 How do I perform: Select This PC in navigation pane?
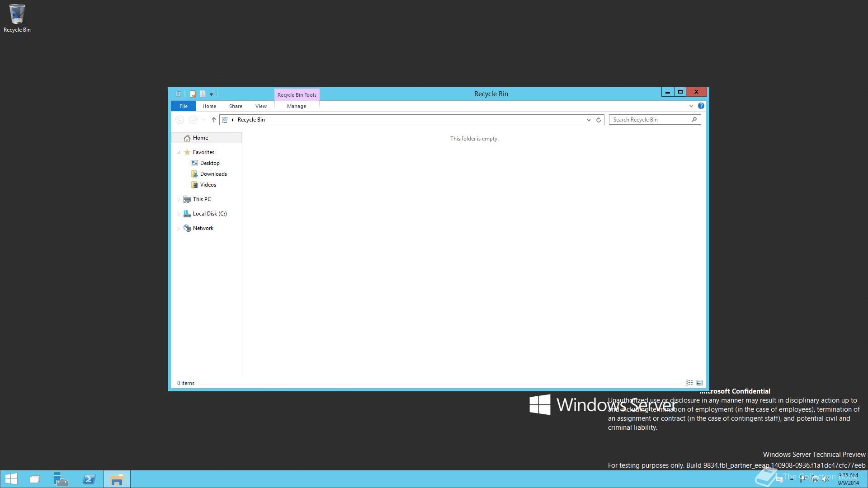[202, 199]
